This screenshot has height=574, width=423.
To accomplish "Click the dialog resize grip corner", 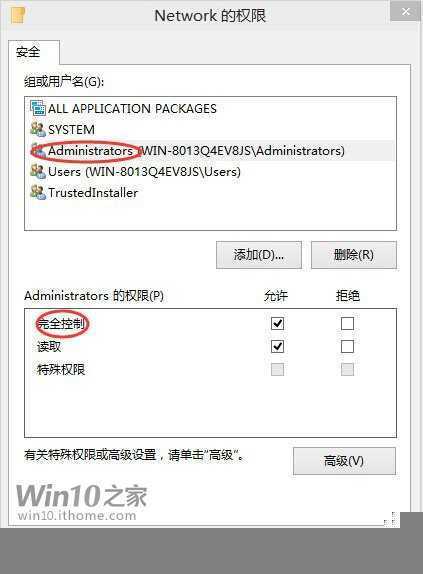I will tap(390, 519).
